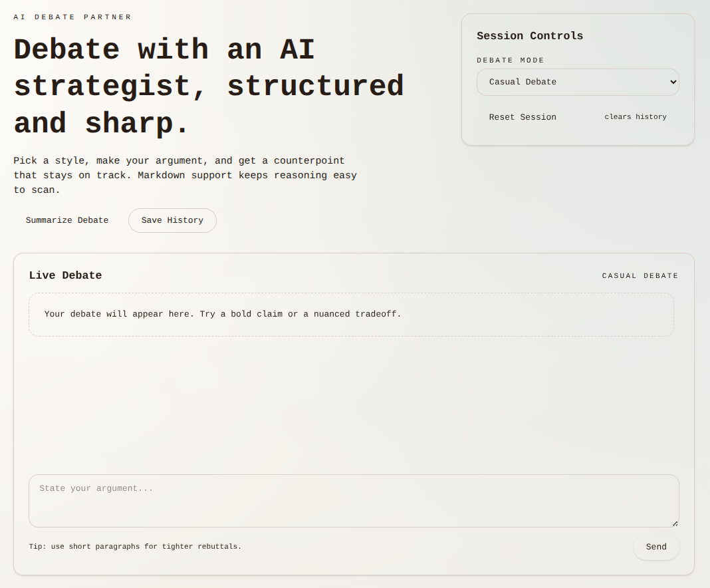Click the Live Debate panel heading
The width and height of the screenshot is (710, 588).
(x=65, y=275)
